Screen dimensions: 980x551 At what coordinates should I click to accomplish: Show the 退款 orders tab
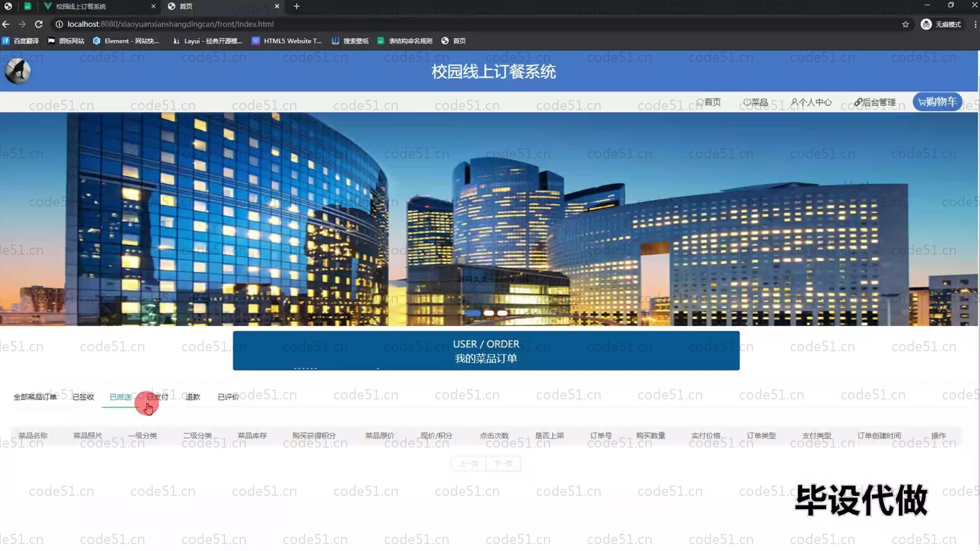(x=193, y=397)
